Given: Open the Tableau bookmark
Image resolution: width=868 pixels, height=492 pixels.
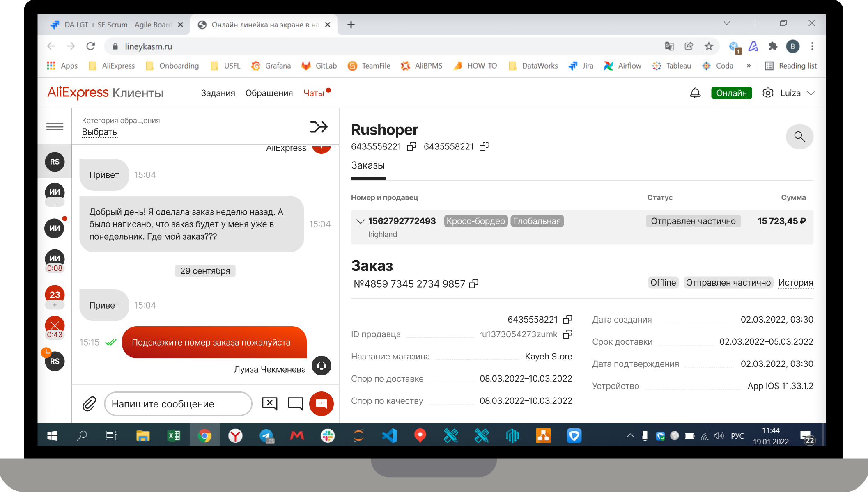Looking at the screenshot, I should (671, 66).
